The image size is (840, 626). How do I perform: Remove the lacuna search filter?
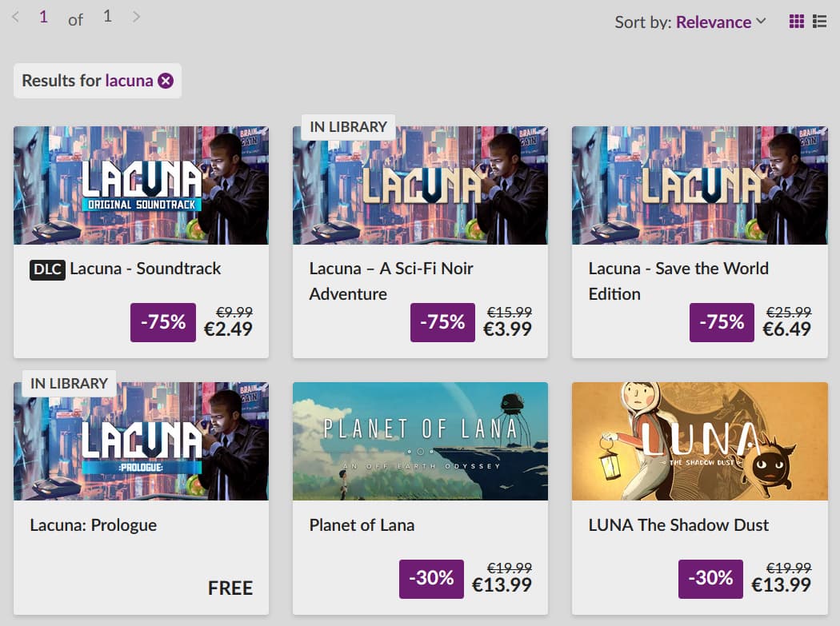tap(166, 81)
